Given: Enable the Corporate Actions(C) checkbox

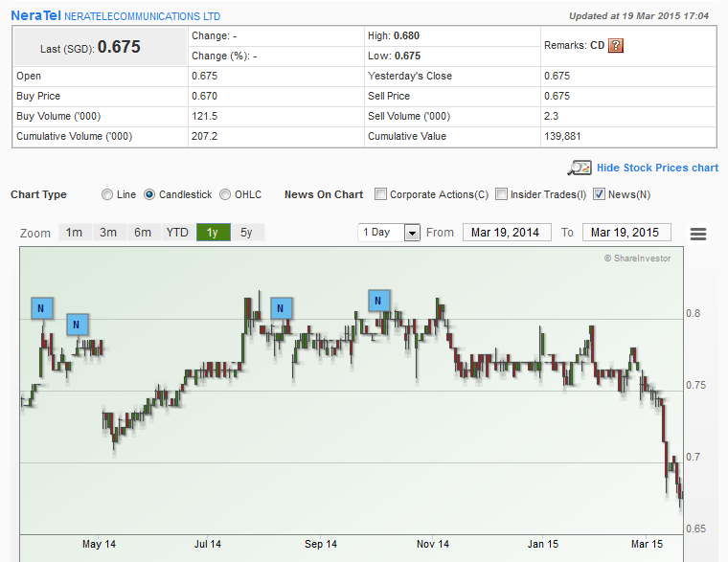Looking at the screenshot, I should coord(380,194).
